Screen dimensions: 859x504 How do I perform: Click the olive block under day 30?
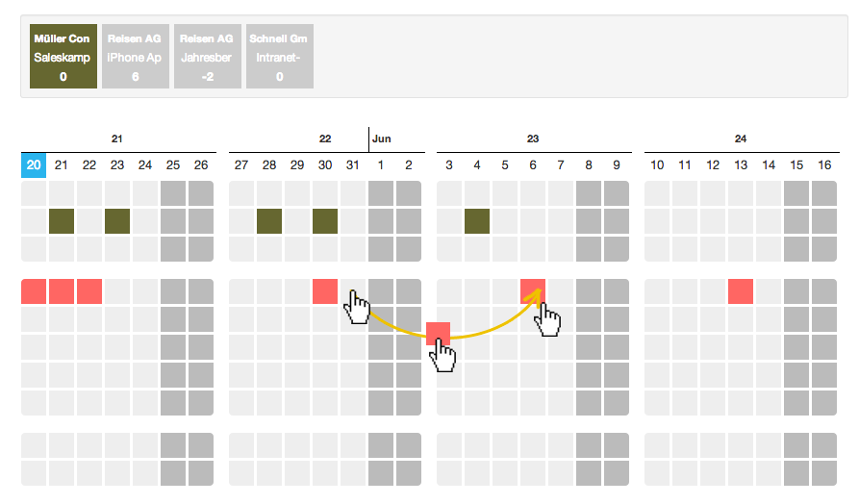click(325, 221)
